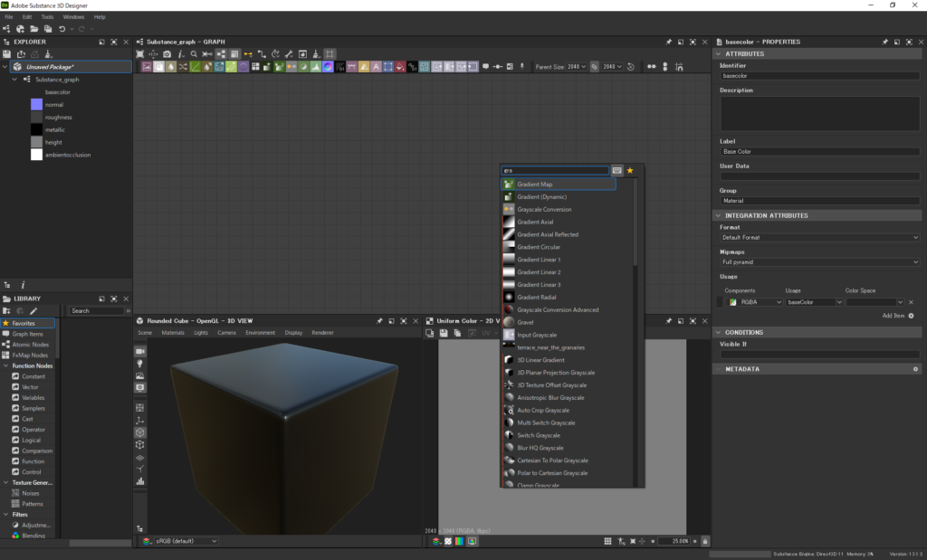
Task: Open the RGBA Components dropdown
Action: click(754, 302)
